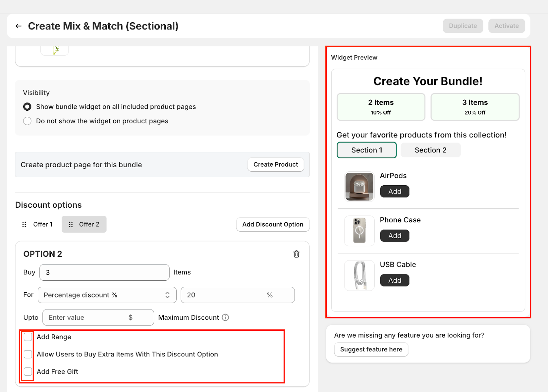548x392 pixels.
Task: Grab the Offer 2 drag handle
Action: (71, 224)
